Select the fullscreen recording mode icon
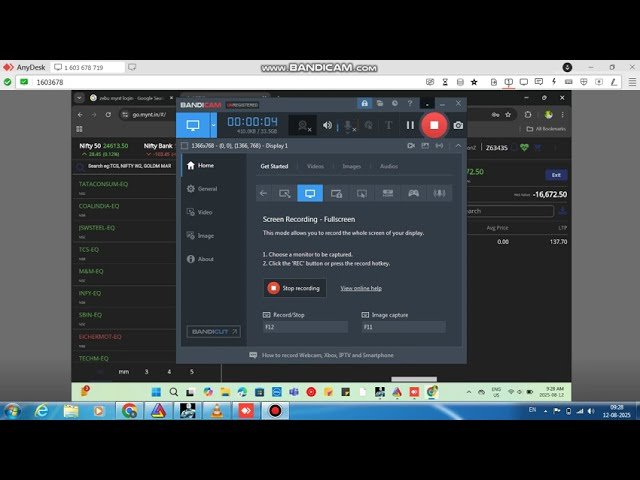Image resolution: width=640 pixels, height=480 pixels. 310,193
